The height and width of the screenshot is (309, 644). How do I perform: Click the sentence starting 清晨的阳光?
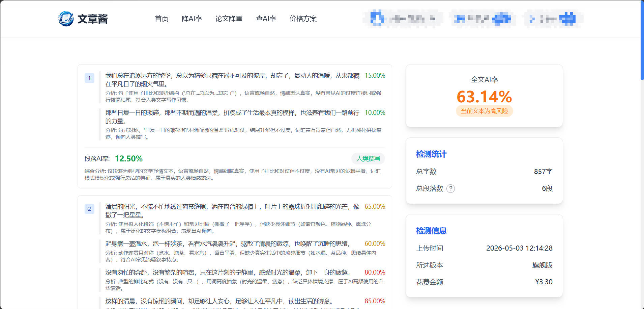232,211
